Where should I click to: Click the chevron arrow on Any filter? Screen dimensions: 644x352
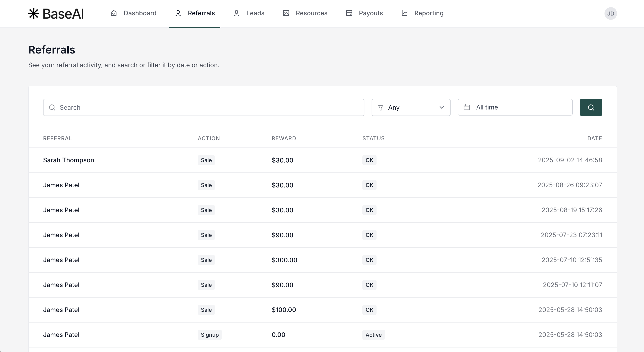[x=442, y=108]
